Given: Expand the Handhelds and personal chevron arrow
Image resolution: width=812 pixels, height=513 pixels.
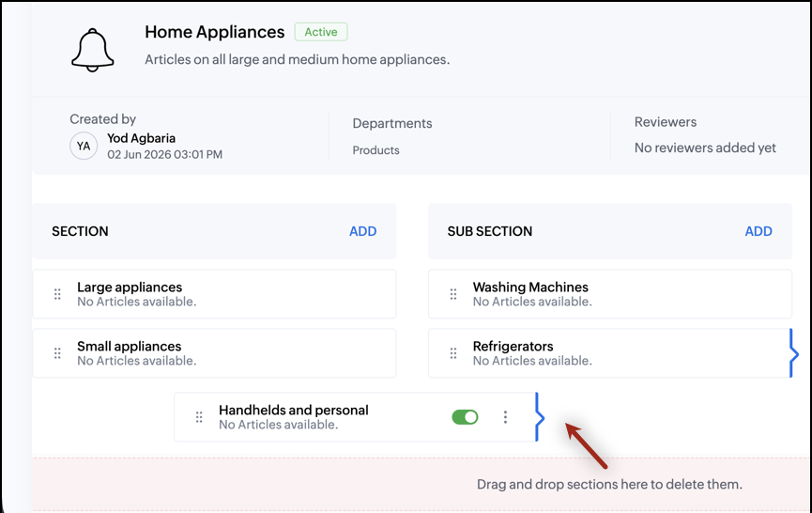Looking at the screenshot, I should 540,417.
